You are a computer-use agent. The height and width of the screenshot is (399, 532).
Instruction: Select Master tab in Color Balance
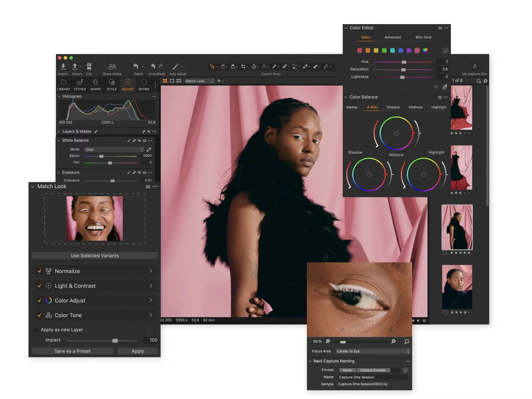tap(352, 107)
